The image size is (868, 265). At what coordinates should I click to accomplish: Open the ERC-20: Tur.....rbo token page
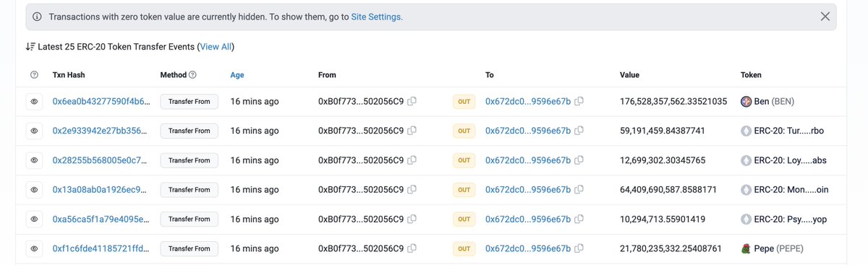pyautogui.click(x=790, y=131)
